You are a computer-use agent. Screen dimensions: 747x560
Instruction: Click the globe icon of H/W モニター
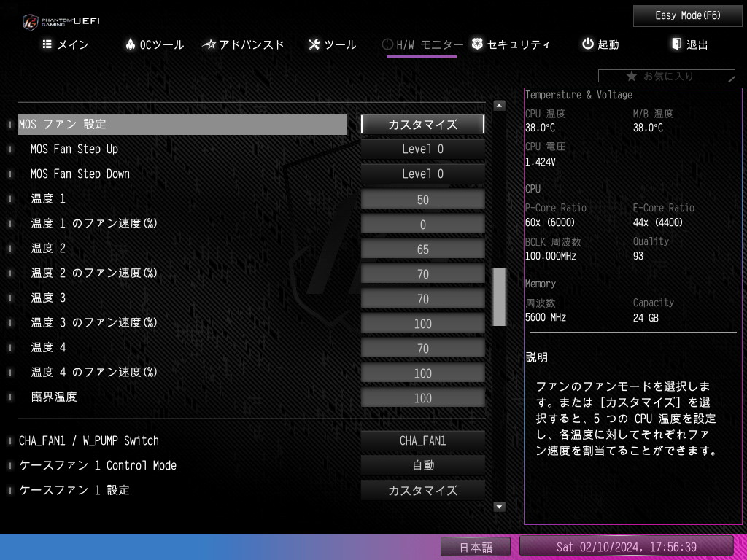click(388, 44)
